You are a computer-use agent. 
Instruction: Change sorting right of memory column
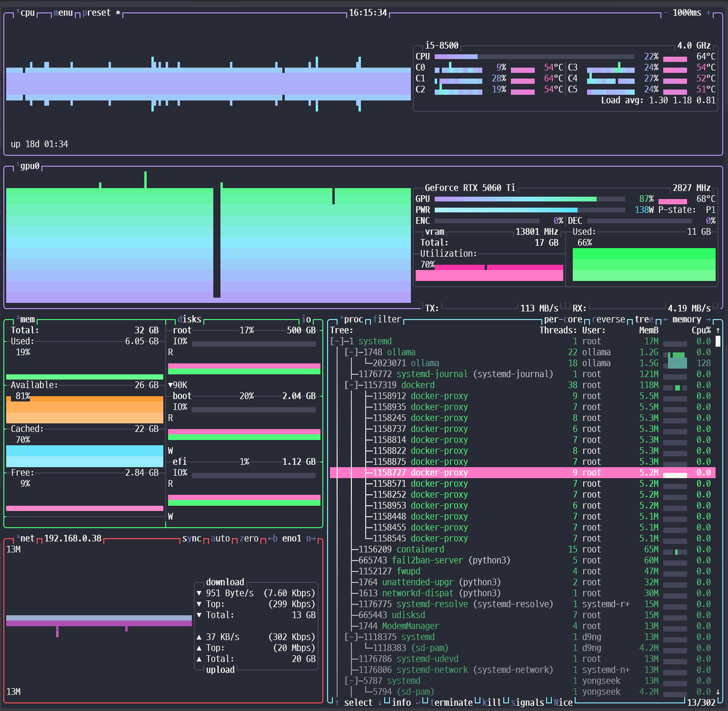pos(708,319)
